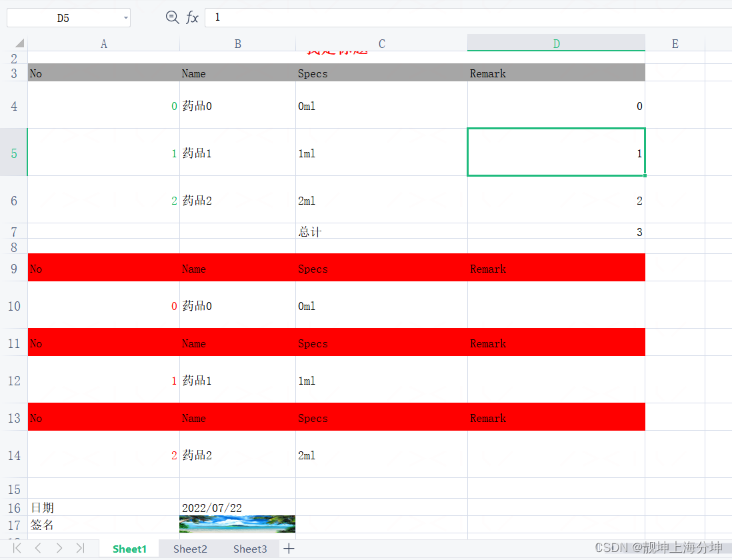Jump to first sheet with leftmost navigation icon
This screenshot has width=732, height=560.
(16, 548)
